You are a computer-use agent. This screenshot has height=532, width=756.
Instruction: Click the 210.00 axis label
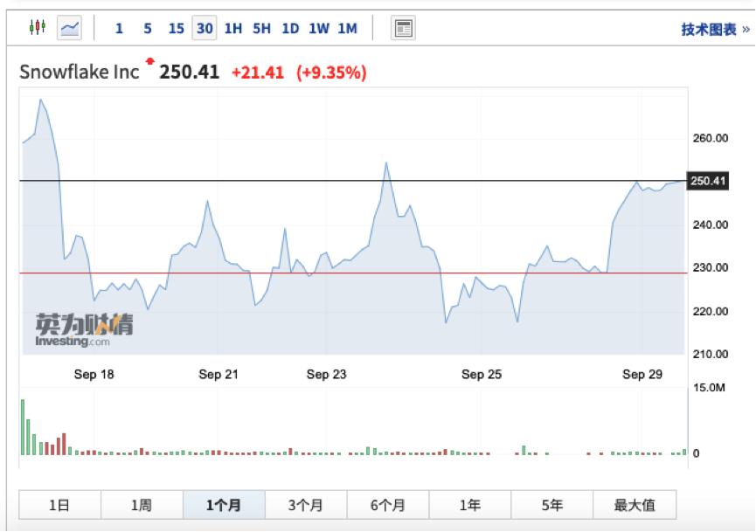click(x=711, y=354)
